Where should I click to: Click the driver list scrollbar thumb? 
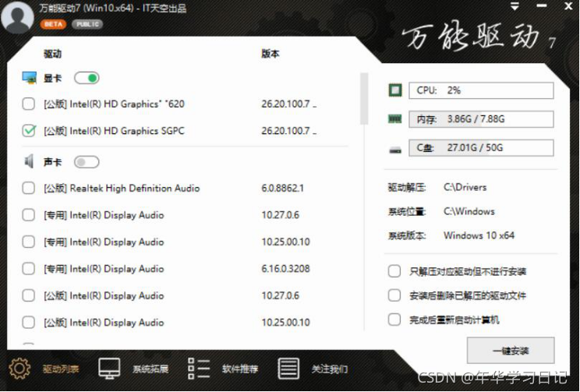[x=364, y=98]
